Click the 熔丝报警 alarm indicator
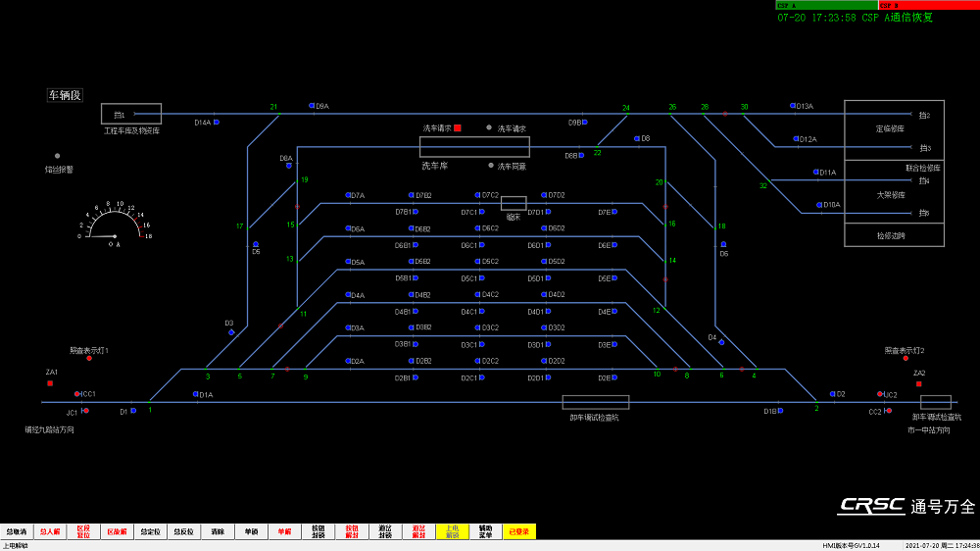The height and width of the screenshot is (551, 980). coord(57,156)
